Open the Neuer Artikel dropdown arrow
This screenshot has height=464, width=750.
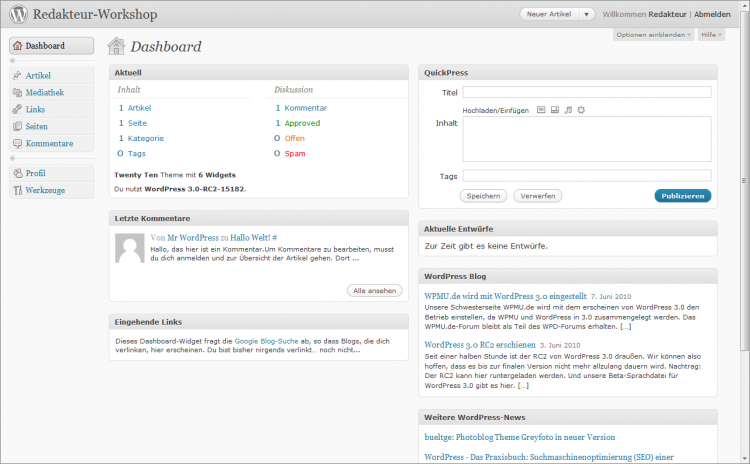point(586,14)
